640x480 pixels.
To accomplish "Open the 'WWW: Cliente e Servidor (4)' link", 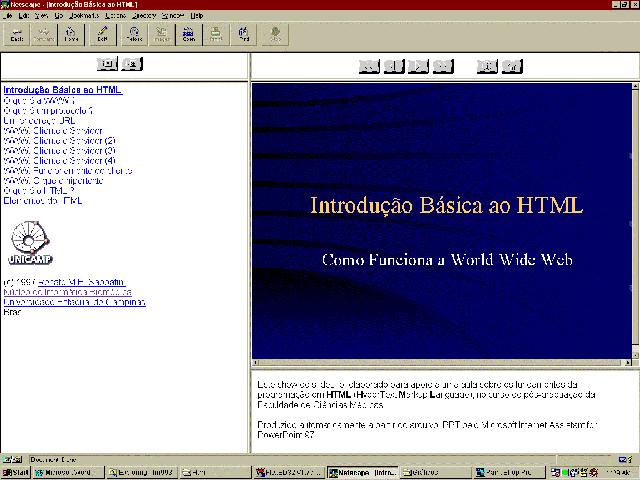I will click(60, 160).
